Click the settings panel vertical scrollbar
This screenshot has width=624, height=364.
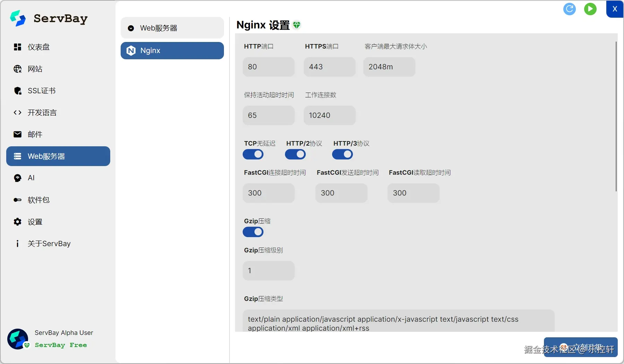[x=616, y=116]
